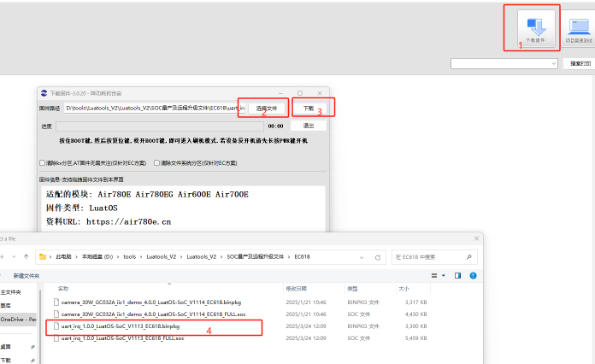Click the 固件类型 LuatOS line
Image resolution: width=595 pixels, height=364 pixels.
82,208
